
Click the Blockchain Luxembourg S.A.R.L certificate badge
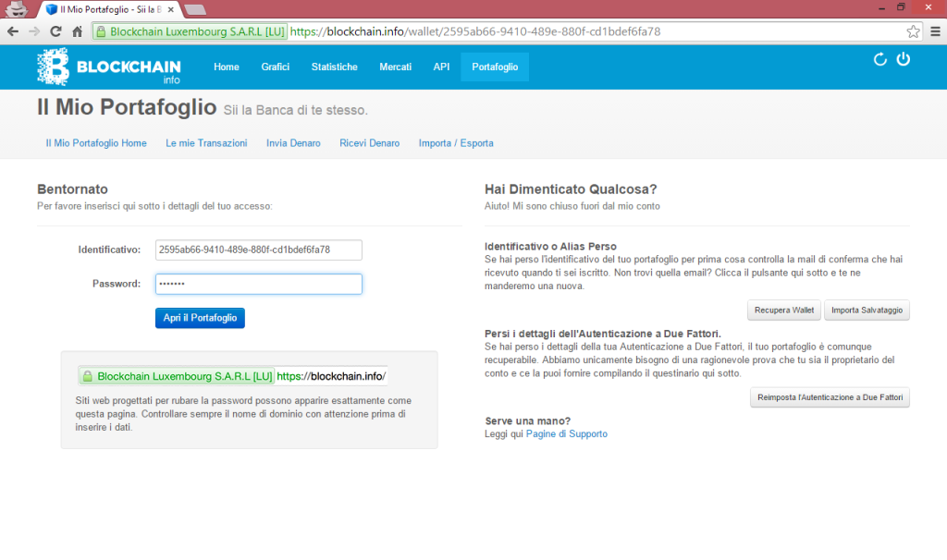click(190, 31)
